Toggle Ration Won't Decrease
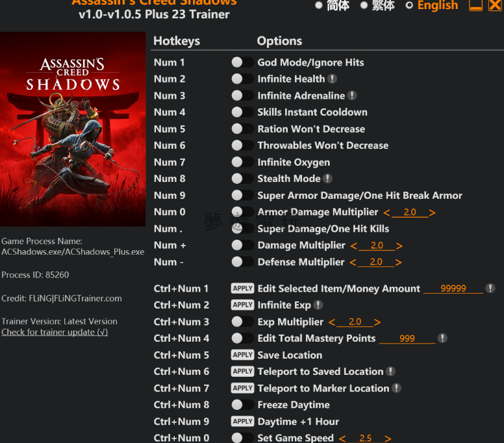504x443 pixels. click(242, 129)
